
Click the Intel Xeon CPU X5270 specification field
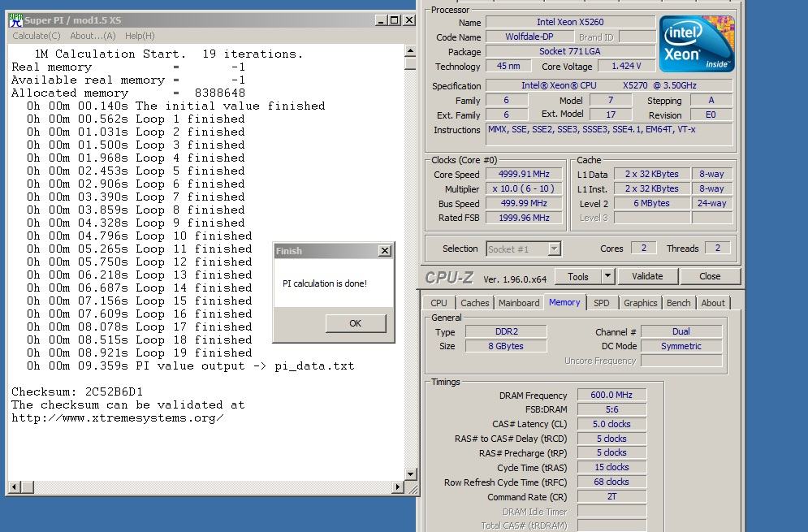609,85
